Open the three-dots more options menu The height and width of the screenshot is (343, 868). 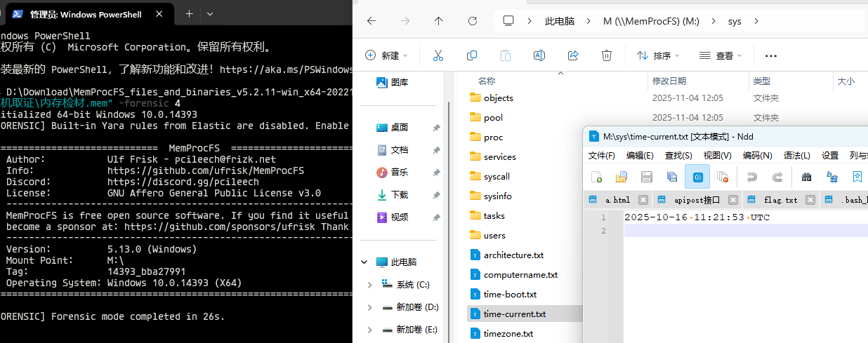[771, 55]
